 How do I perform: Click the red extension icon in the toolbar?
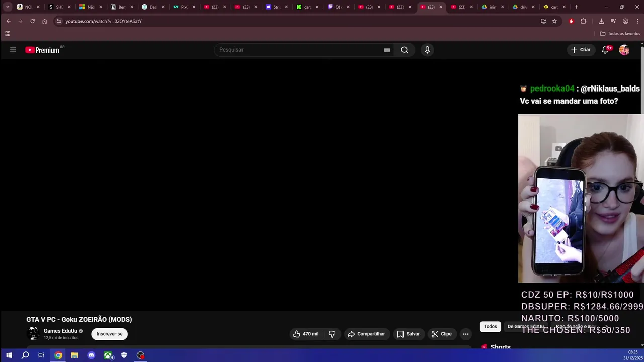[571, 21]
